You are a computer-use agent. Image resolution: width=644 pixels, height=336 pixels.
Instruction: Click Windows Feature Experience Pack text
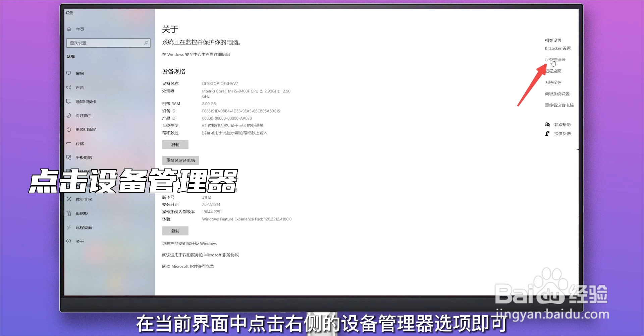247,219
